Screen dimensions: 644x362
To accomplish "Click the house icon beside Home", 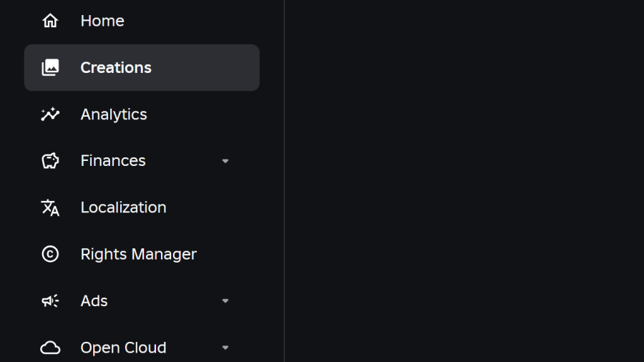I will [x=50, y=21].
